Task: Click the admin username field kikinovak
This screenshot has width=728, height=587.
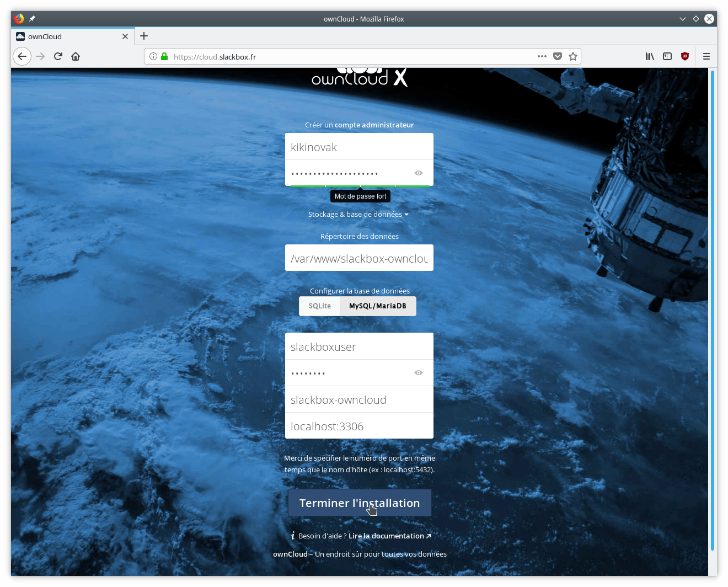Action: pyautogui.click(x=359, y=147)
